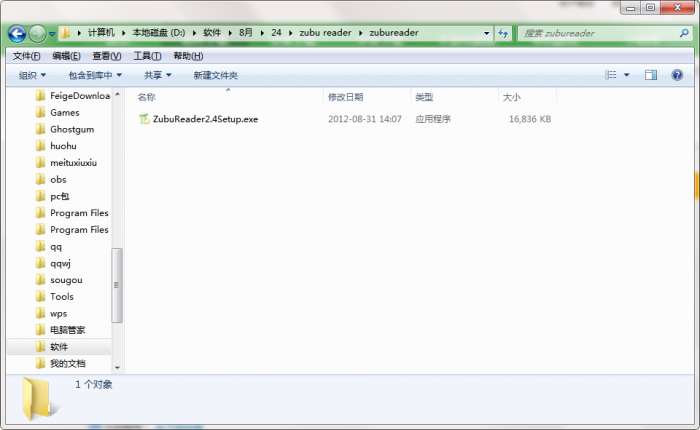Select the meituxiuxiu folder in the tree
This screenshot has height=430, width=700.
73,163
